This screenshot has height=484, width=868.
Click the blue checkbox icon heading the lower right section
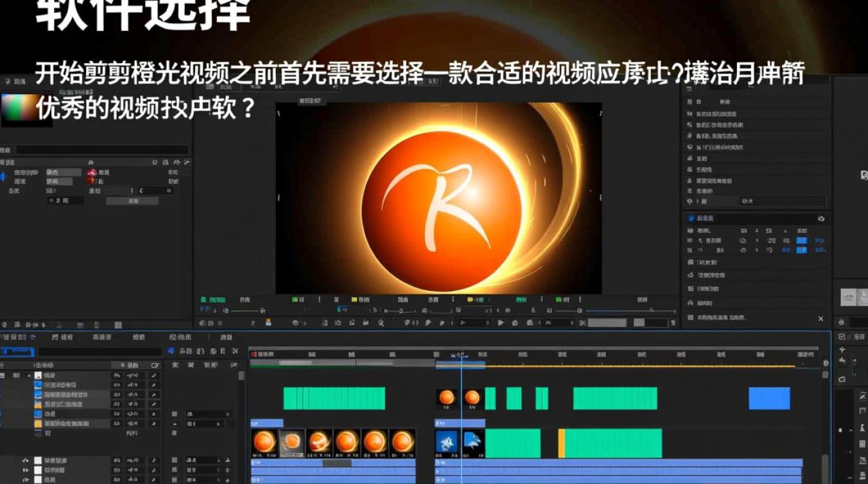pyautogui.click(x=691, y=219)
